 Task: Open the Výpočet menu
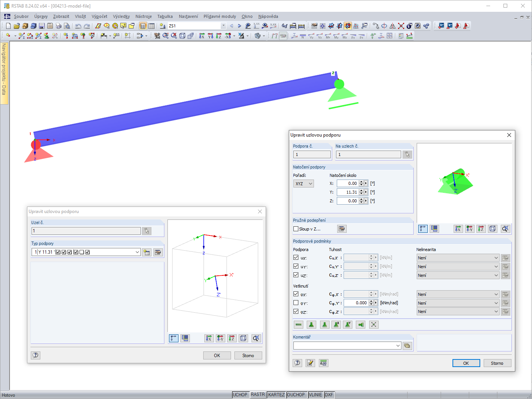(x=99, y=16)
